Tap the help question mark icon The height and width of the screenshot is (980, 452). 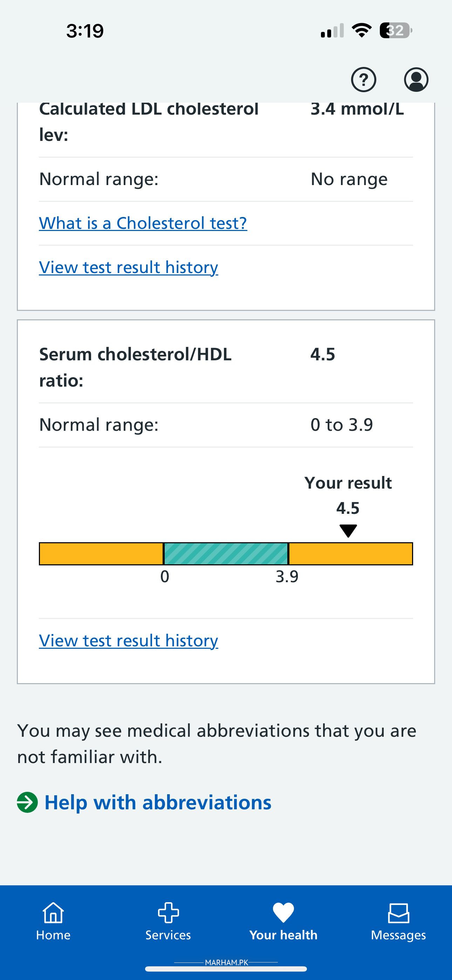363,80
